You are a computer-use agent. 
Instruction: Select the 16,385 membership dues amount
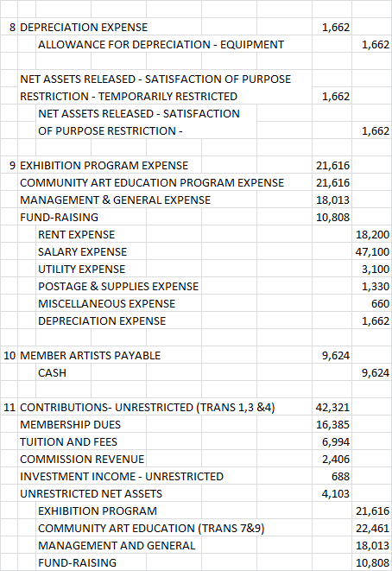[x=332, y=425]
